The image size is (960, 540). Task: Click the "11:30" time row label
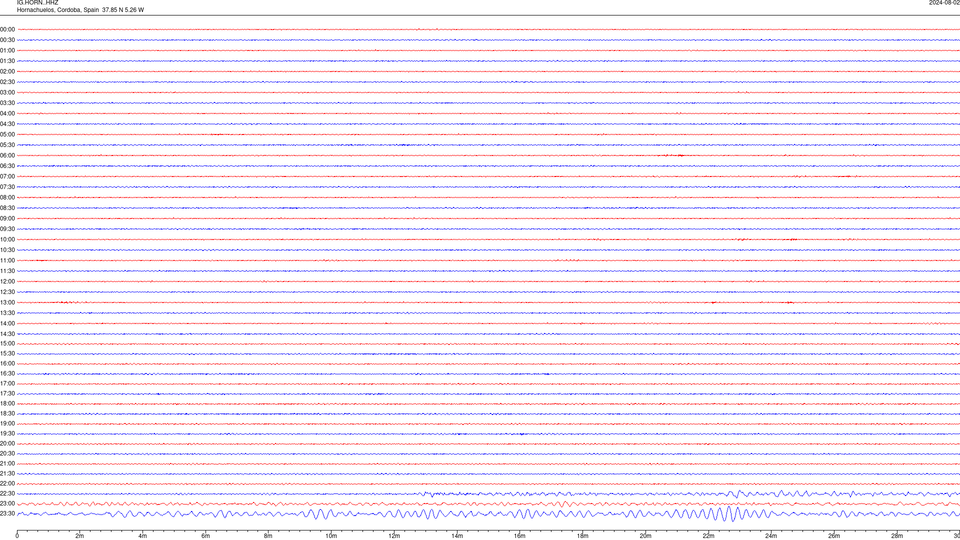(x=7, y=271)
